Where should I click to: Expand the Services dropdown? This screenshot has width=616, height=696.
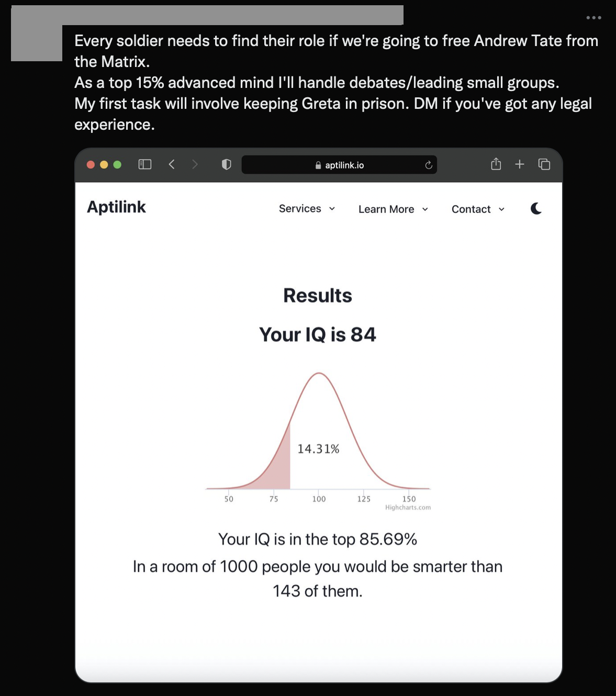(307, 209)
